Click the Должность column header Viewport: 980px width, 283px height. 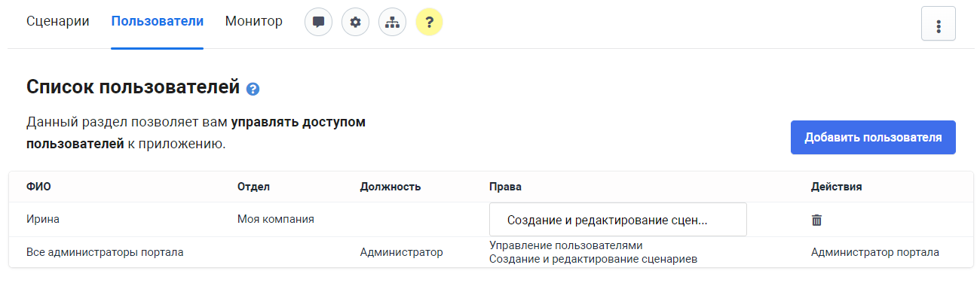point(390,187)
